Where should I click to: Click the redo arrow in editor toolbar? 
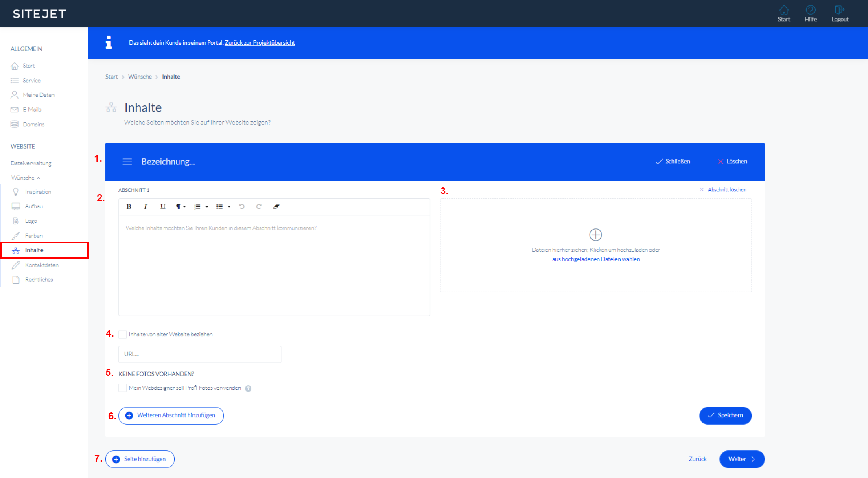pyautogui.click(x=259, y=206)
